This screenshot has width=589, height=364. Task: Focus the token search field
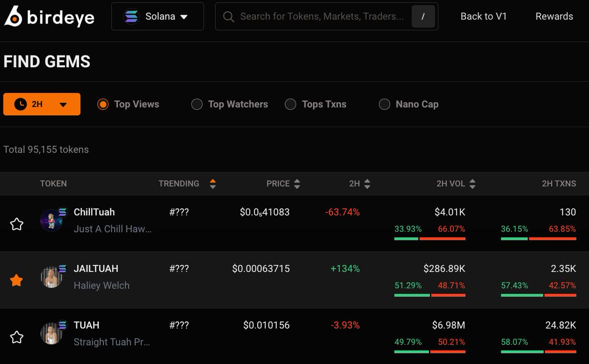(x=326, y=16)
